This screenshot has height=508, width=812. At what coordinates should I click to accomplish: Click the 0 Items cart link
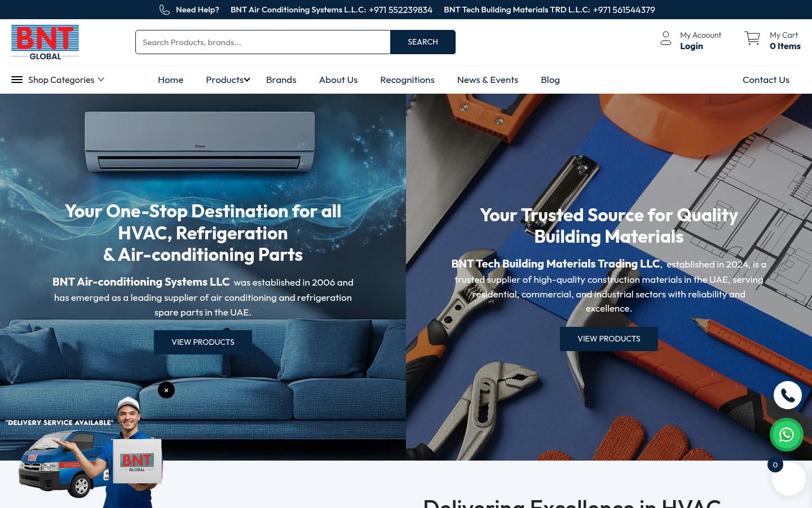pos(785,46)
